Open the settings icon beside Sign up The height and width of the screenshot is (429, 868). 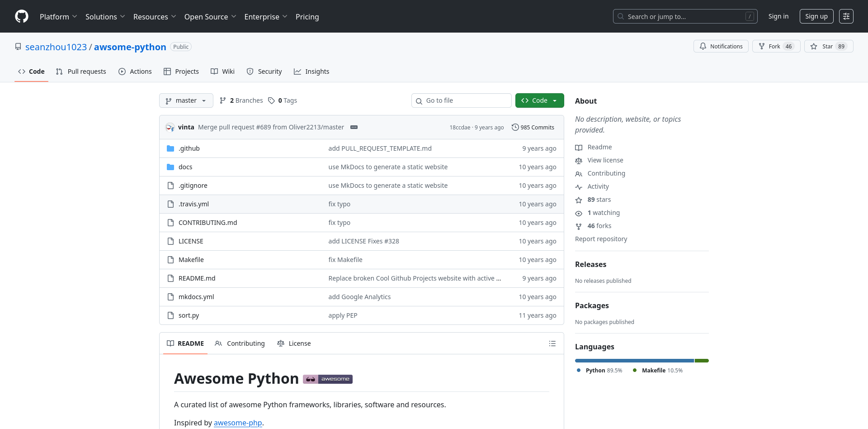pyautogui.click(x=846, y=16)
